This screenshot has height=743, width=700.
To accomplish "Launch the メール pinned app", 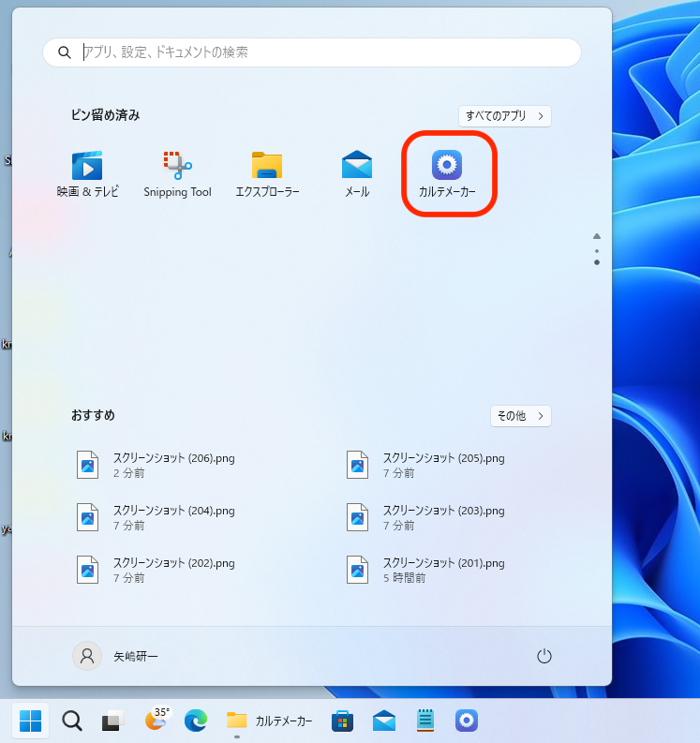I will tap(357, 173).
